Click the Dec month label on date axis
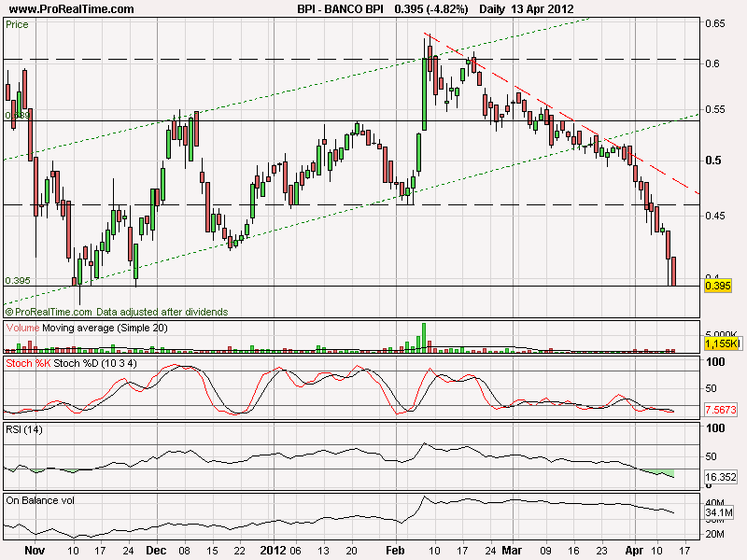 click(x=156, y=551)
